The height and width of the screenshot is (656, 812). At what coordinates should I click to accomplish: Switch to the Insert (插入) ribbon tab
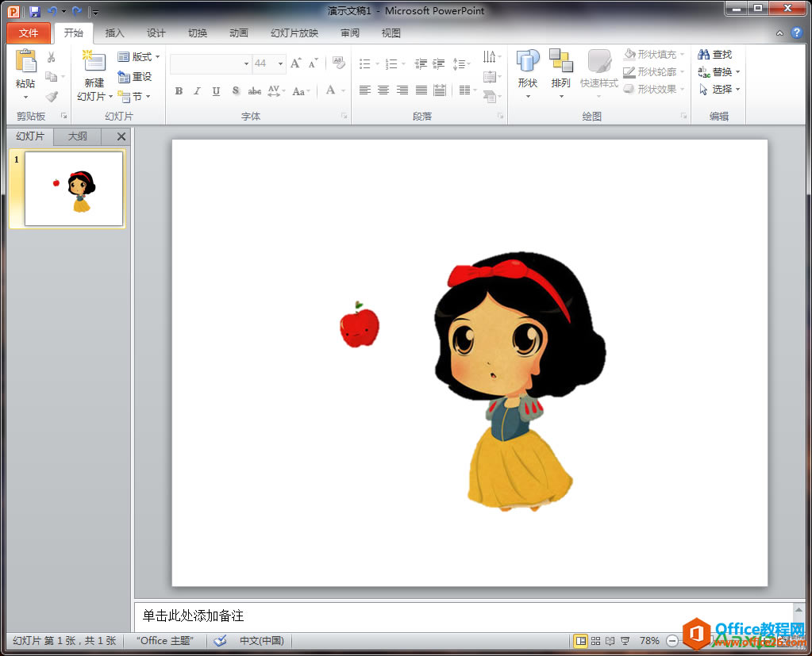point(114,33)
